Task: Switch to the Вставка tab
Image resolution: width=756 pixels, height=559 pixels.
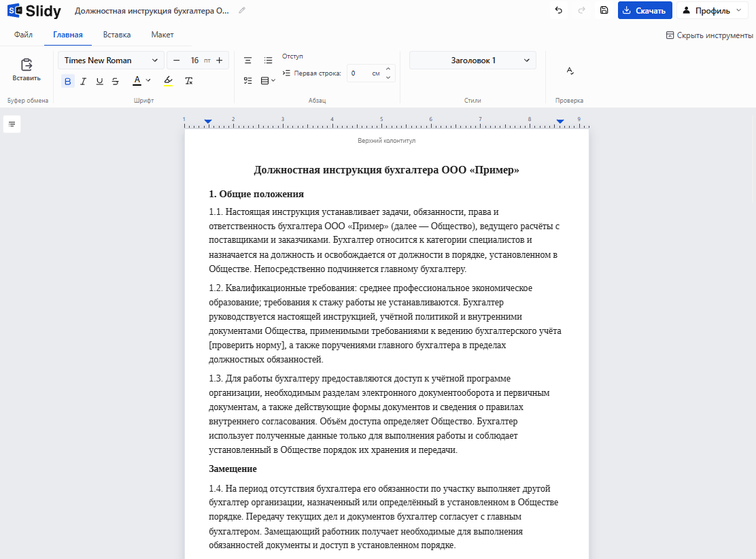Action: coord(117,35)
